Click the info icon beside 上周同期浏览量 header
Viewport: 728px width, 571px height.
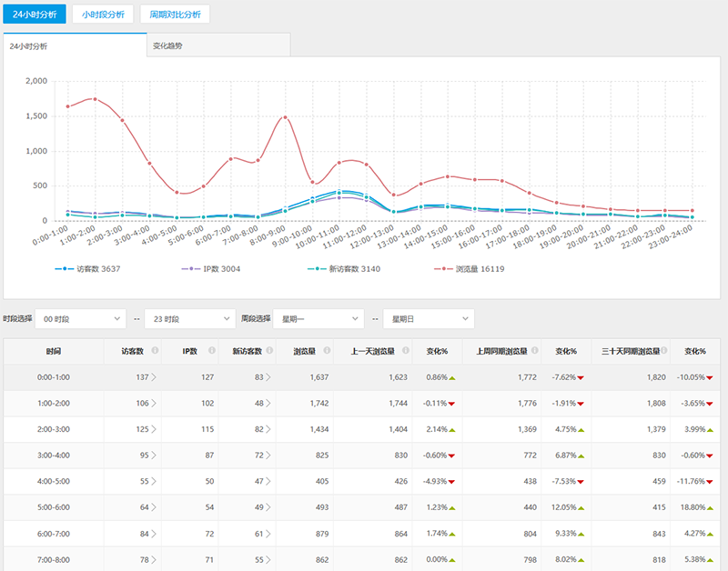(531, 351)
